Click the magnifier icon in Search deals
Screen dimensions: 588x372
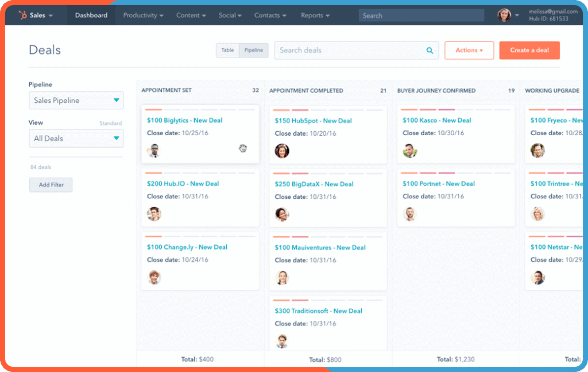pos(430,50)
